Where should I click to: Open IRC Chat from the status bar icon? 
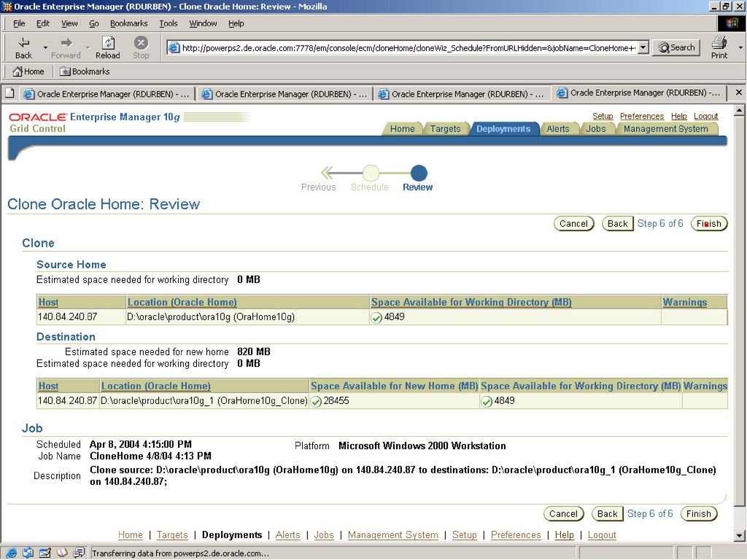(79, 553)
